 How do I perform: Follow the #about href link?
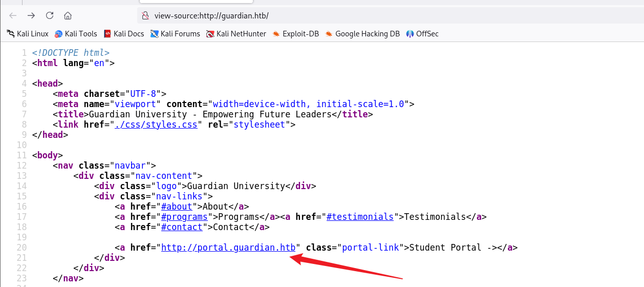[x=177, y=207]
